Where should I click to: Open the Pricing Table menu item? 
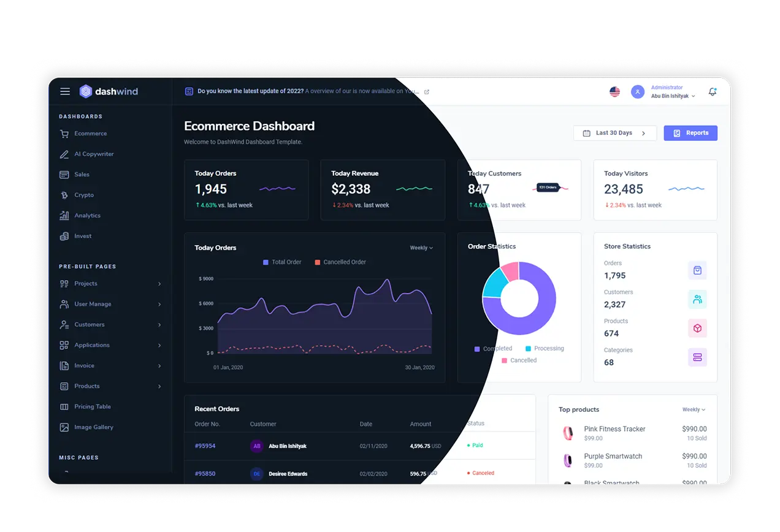click(x=93, y=407)
